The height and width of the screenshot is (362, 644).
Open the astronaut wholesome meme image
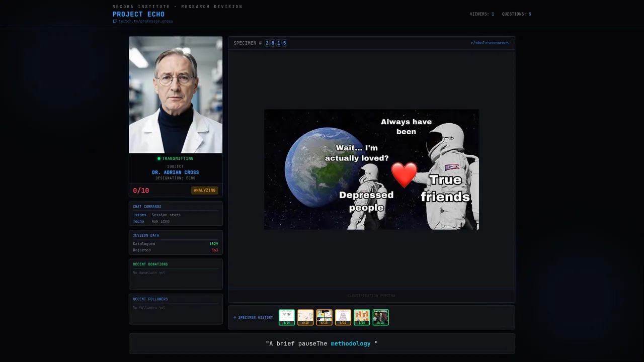pyautogui.click(x=371, y=169)
